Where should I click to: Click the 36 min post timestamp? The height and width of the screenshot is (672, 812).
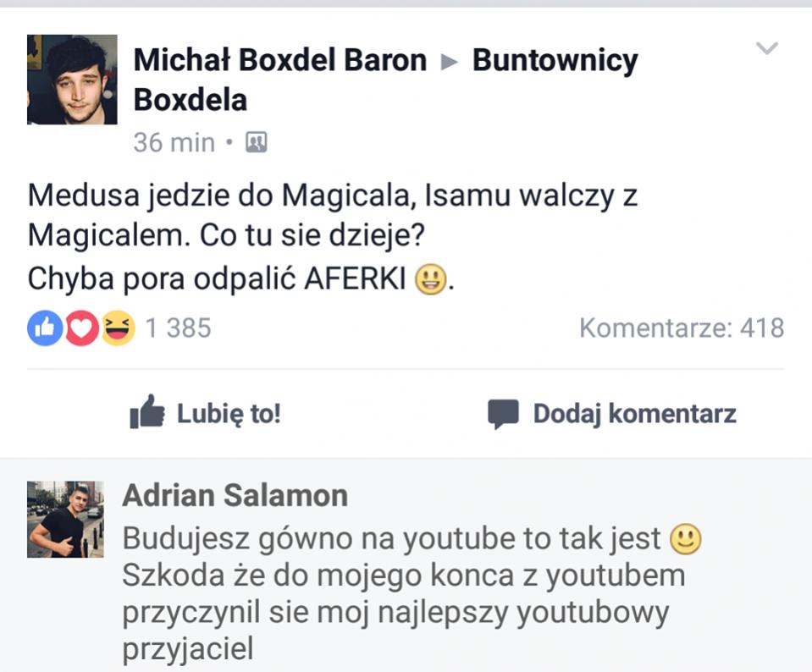point(174,142)
